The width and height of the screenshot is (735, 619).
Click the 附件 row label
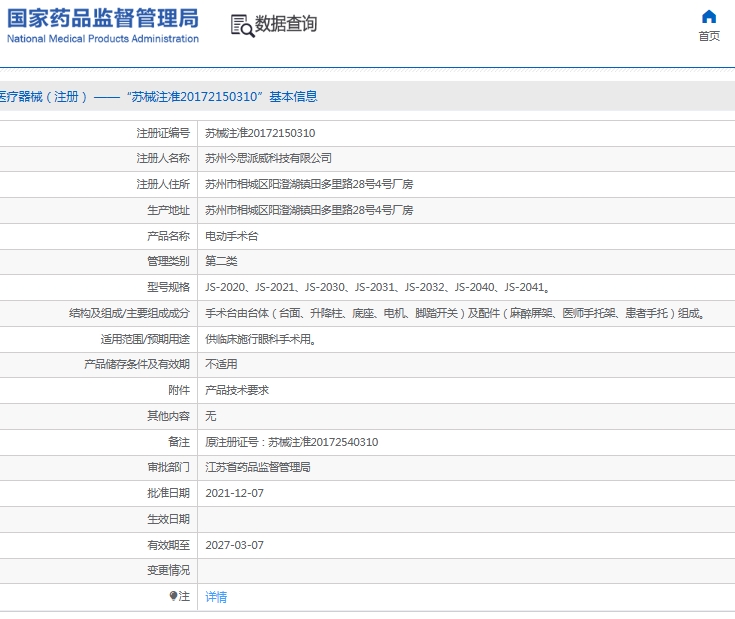(x=179, y=390)
